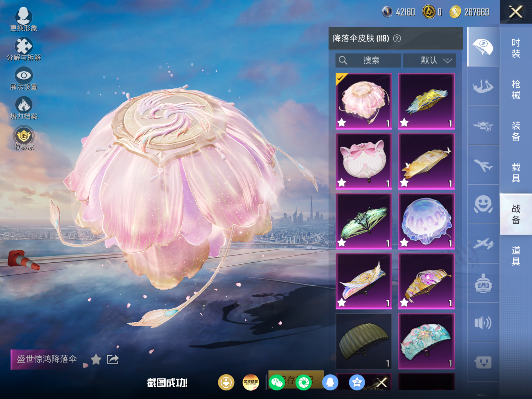
Task: Share screenshot to WeChat Moments icon
Action: click(x=304, y=383)
